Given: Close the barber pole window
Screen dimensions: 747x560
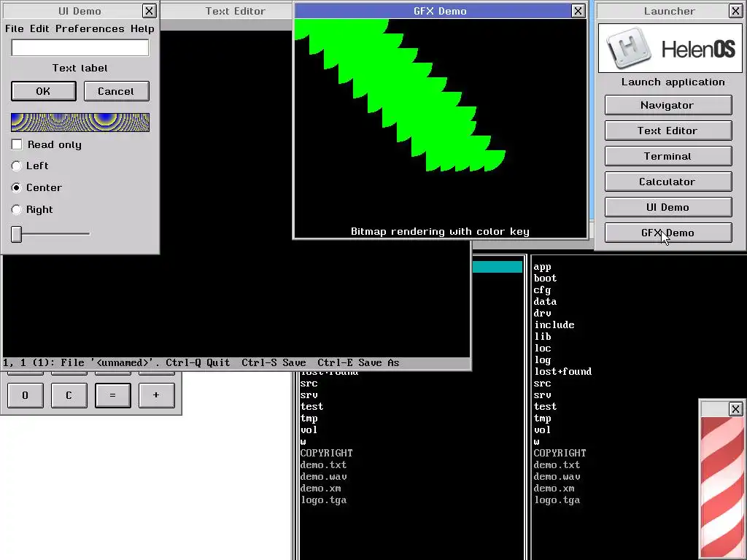Looking at the screenshot, I should click(x=735, y=408).
